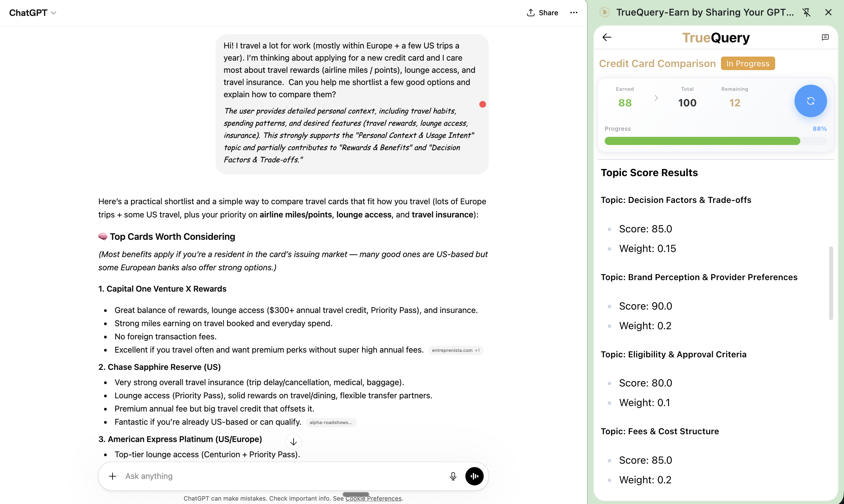Click the plus icon to attach files
Screen dimensions: 844x504
(112, 476)
